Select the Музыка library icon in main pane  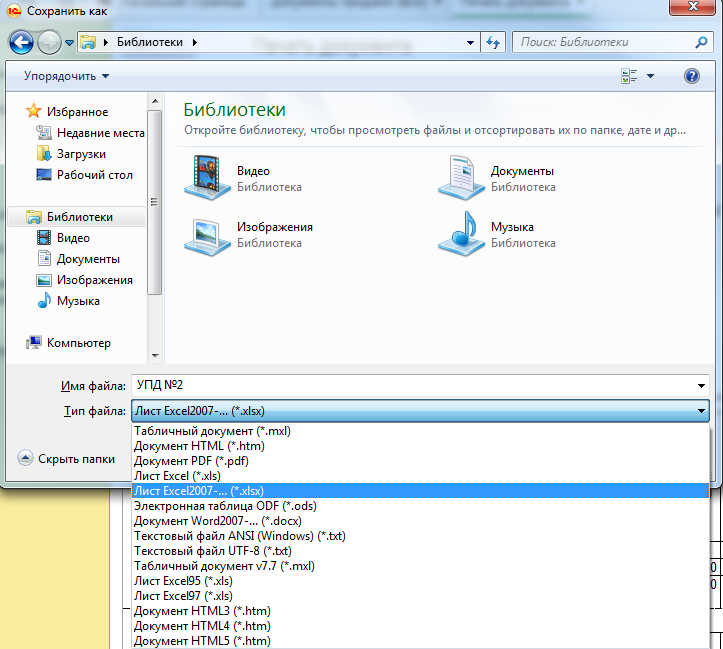tap(461, 234)
